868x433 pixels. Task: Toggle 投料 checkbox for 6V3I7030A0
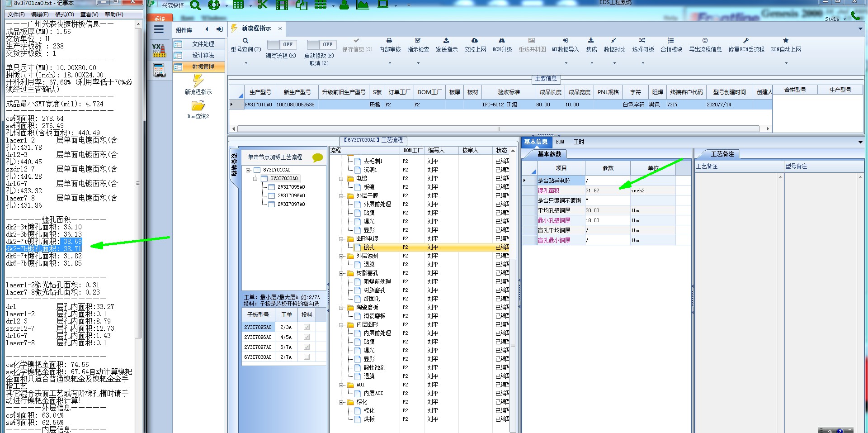tap(307, 357)
